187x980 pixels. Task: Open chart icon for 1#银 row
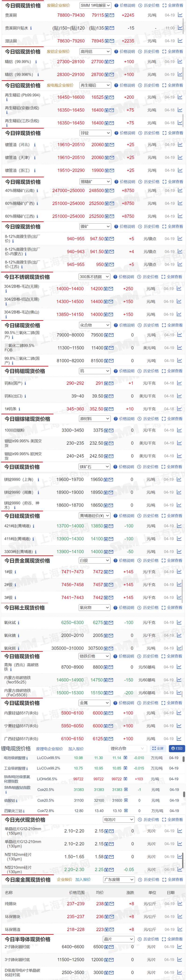pyautogui.click(x=179, y=571)
